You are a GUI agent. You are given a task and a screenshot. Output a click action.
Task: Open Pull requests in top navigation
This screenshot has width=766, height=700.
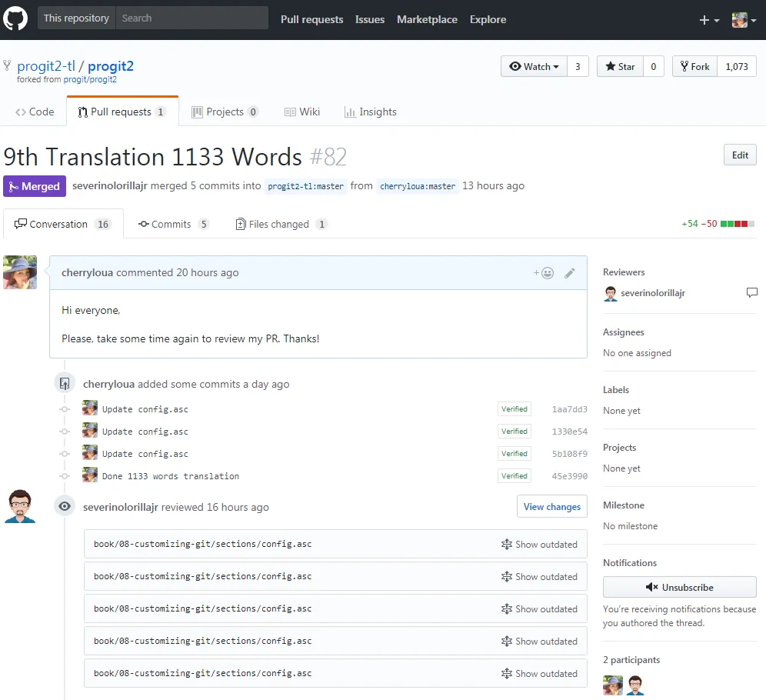311,19
